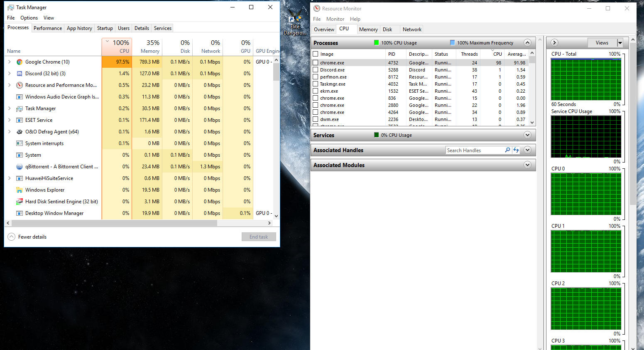The height and width of the screenshot is (350, 644).
Task: Expand the Google Chrome (10) process group
Action: click(10, 62)
